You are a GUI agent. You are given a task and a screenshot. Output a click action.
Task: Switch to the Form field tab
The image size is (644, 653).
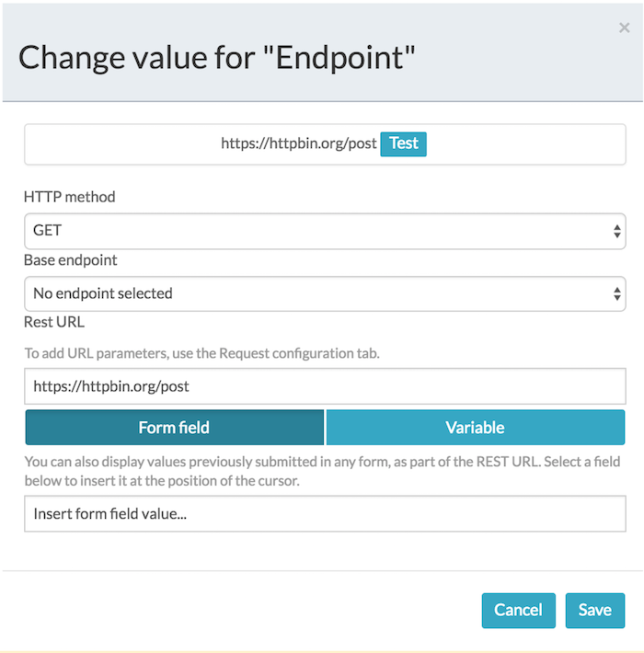[x=174, y=428]
